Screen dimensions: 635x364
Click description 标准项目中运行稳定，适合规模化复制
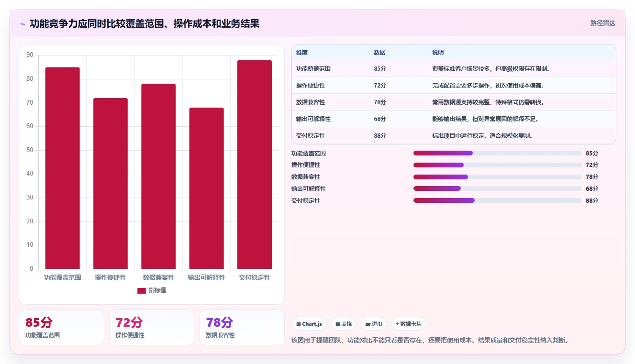[x=483, y=136]
